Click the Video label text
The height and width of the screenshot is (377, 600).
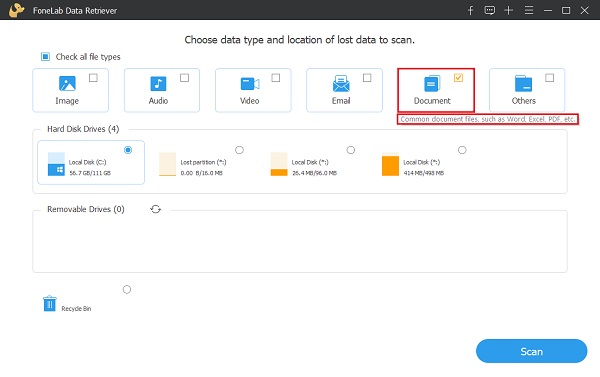249,101
